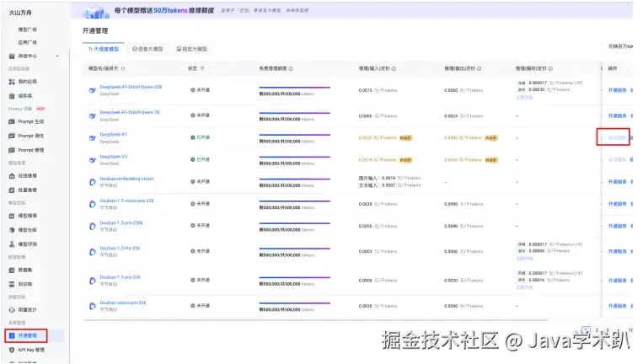Click 开通服务 for Doubao-1.5-pro-256k

click(617, 226)
